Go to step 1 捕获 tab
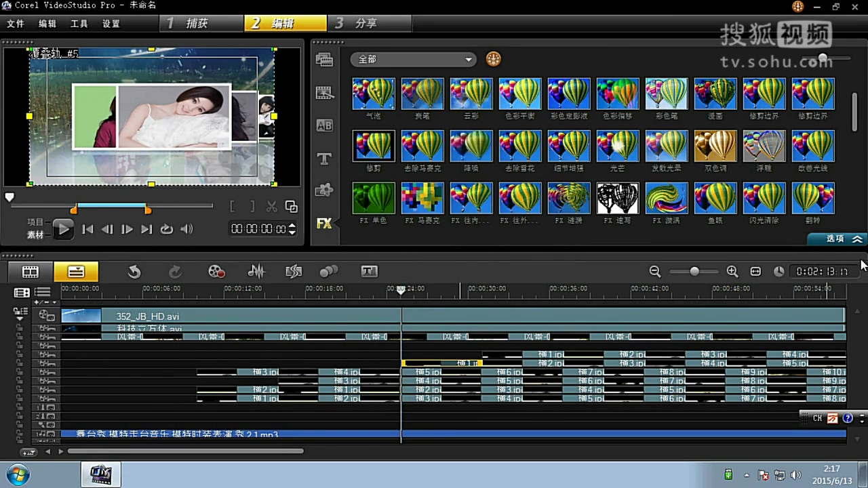This screenshot has width=868, height=488. [x=202, y=23]
